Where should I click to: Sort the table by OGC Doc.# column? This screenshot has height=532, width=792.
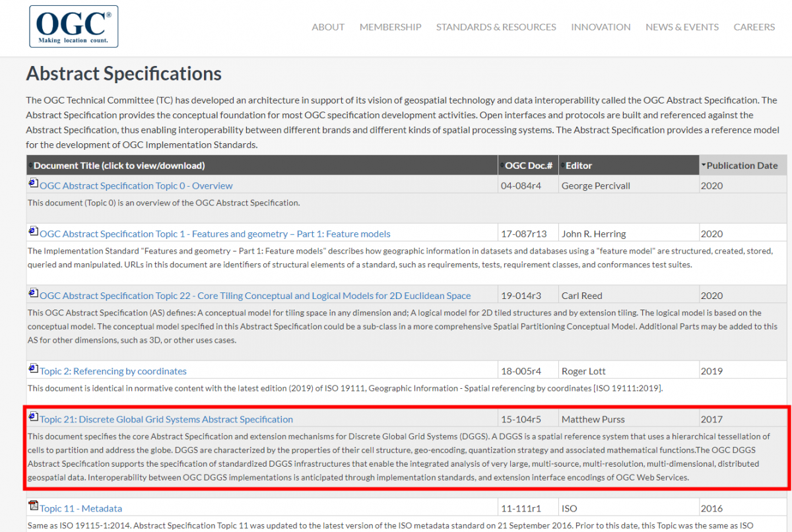(528, 166)
